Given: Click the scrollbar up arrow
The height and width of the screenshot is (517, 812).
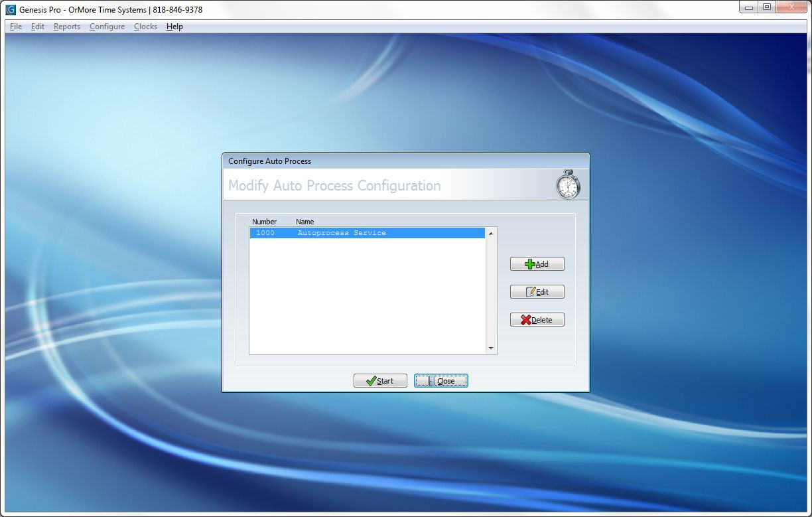Looking at the screenshot, I should point(491,233).
